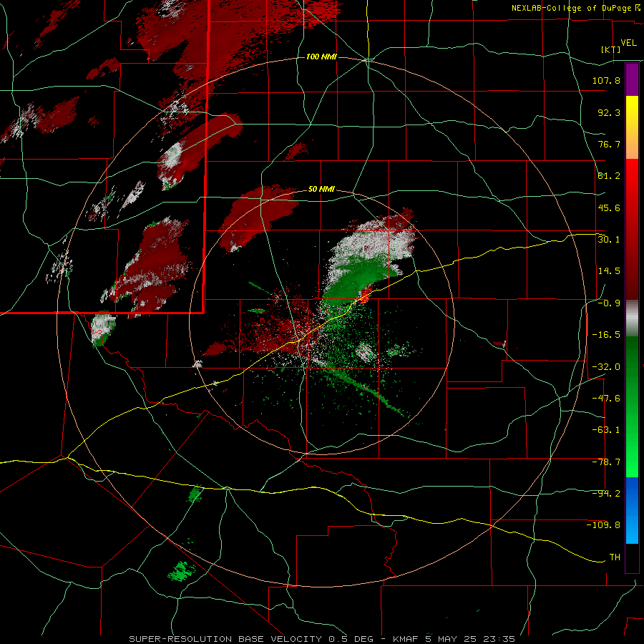This screenshot has height=644, width=644.
Task: Pick the purple segment of velocity color bar
Action: tap(632, 79)
